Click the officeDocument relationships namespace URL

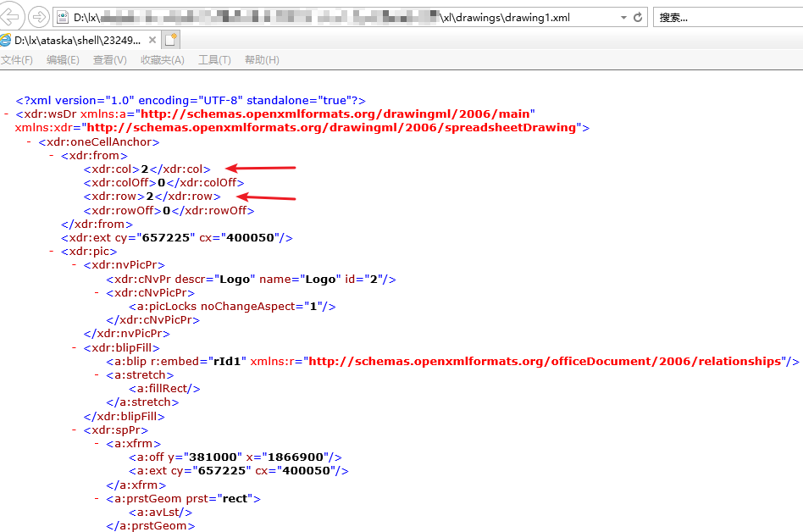[545, 362]
